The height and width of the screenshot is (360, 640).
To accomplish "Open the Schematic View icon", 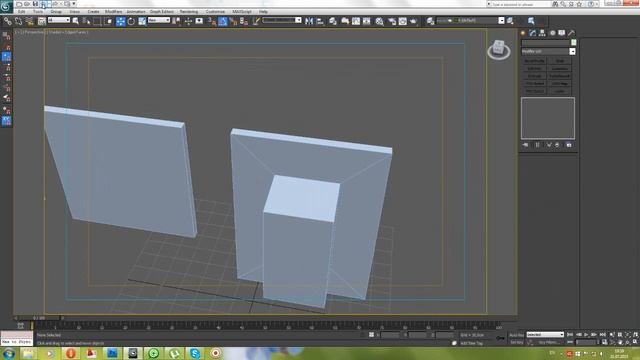I will pyautogui.click(x=367, y=21).
